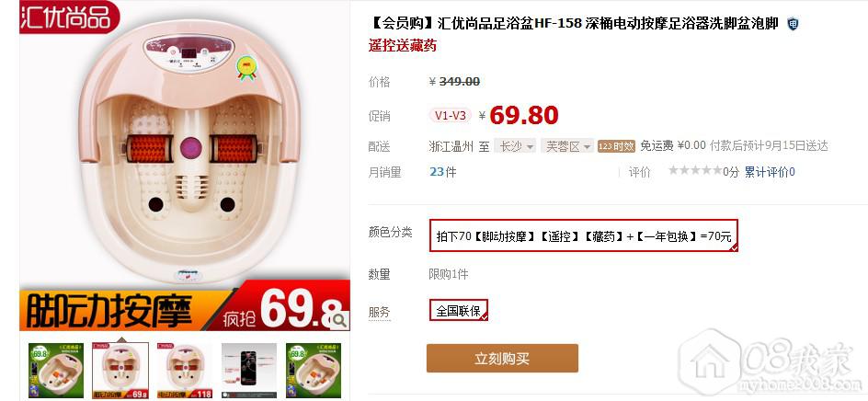The width and height of the screenshot is (868, 401).
Task: Select the 拍下70 脚动按摩 color option
Action: pyautogui.click(x=584, y=235)
